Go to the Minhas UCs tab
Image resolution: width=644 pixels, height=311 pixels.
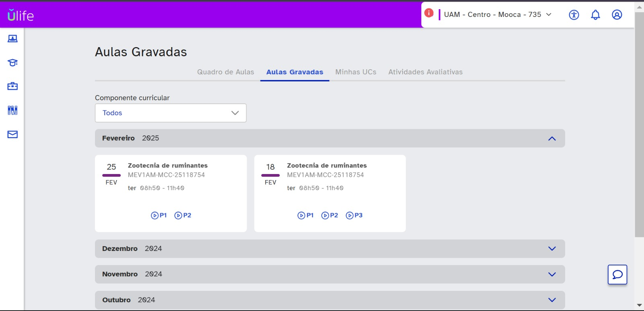356,72
